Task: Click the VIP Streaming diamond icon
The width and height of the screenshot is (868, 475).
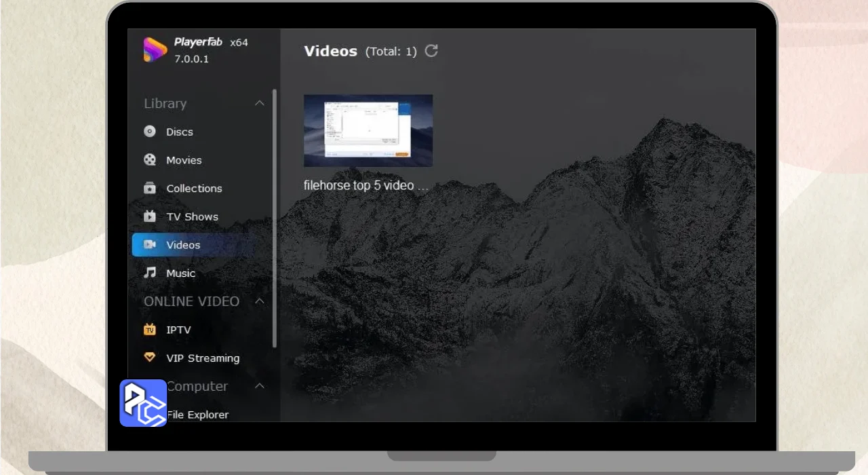Action: tap(150, 358)
